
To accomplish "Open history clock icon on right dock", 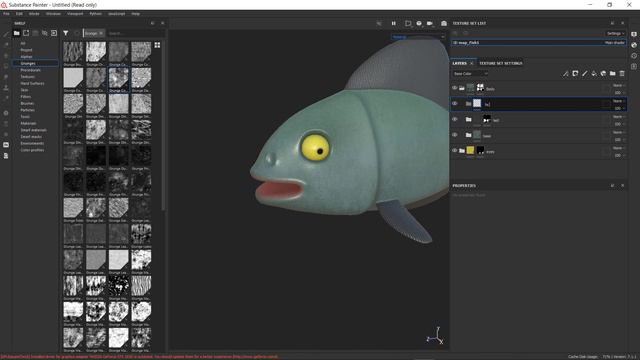I will click(634, 56).
